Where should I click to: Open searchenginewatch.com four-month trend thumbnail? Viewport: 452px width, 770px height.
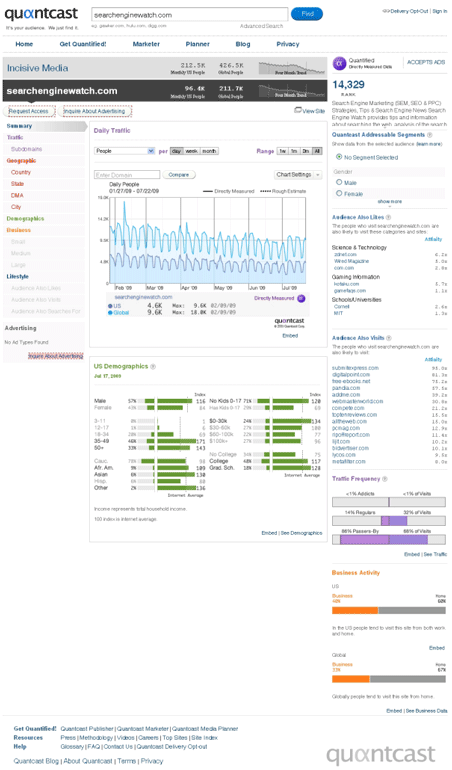point(290,90)
